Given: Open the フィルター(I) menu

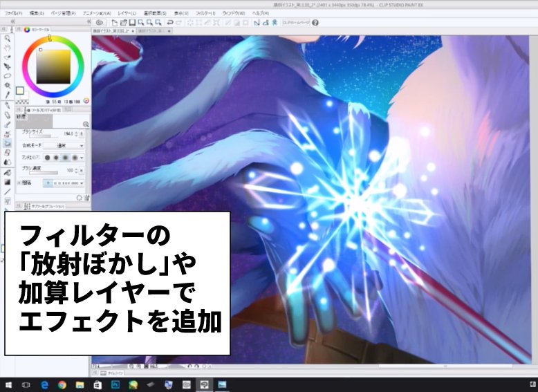Looking at the screenshot, I should click(205, 13).
